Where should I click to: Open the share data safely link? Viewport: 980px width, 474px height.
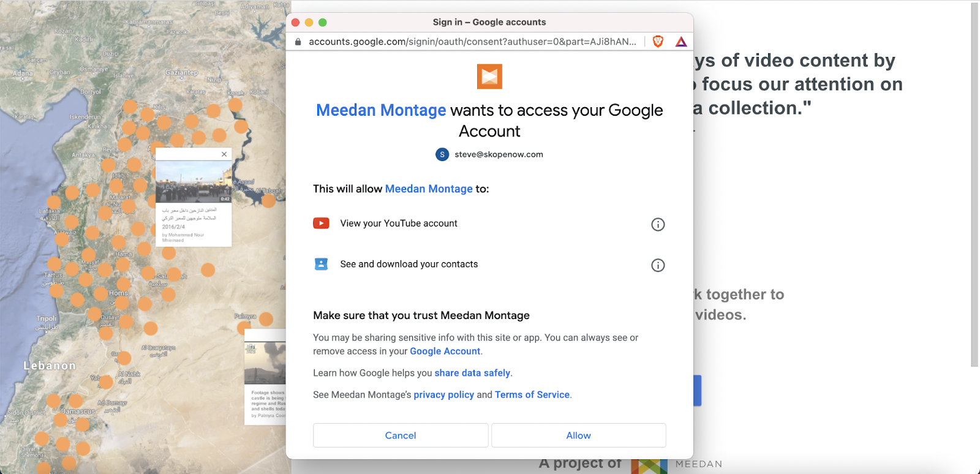[472, 373]
